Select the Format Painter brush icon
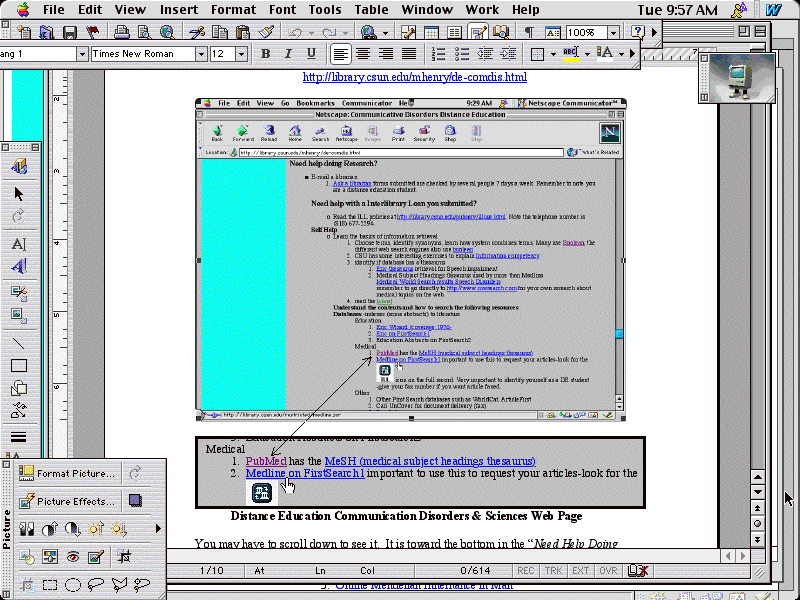 point(265,32)
